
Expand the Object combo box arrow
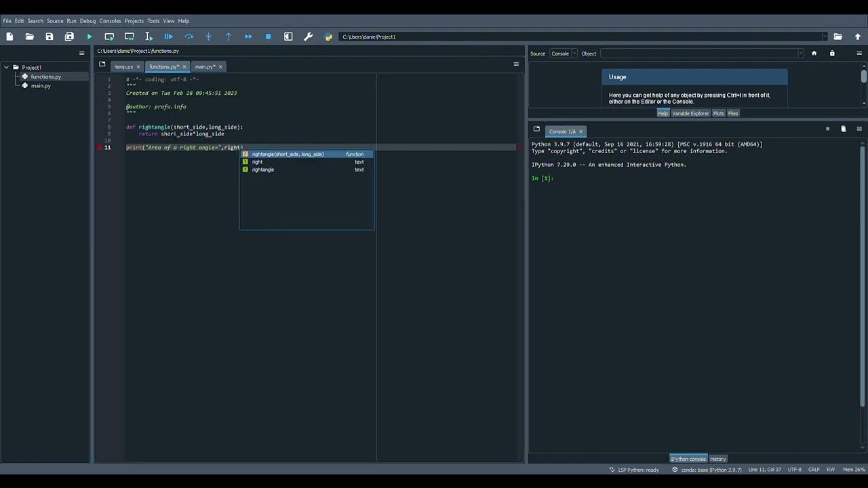click(x=800, y=54)
